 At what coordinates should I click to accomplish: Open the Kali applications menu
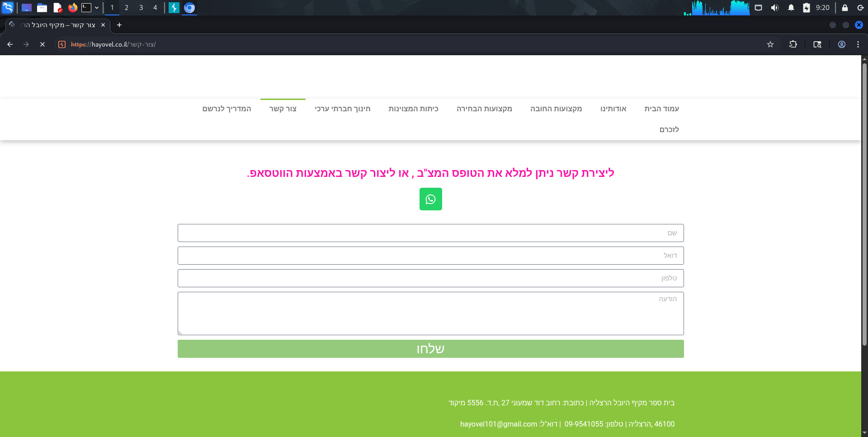[x=8, y=7]
